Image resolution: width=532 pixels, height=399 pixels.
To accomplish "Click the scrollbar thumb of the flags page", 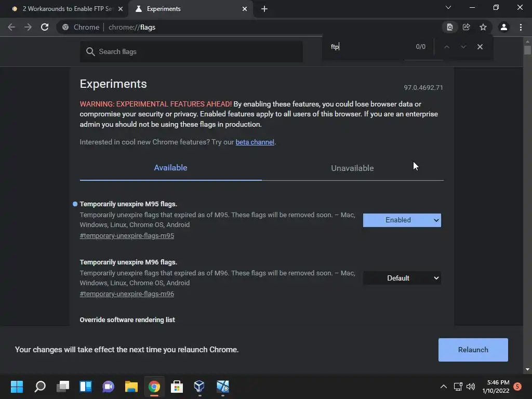I will [527, 50].
